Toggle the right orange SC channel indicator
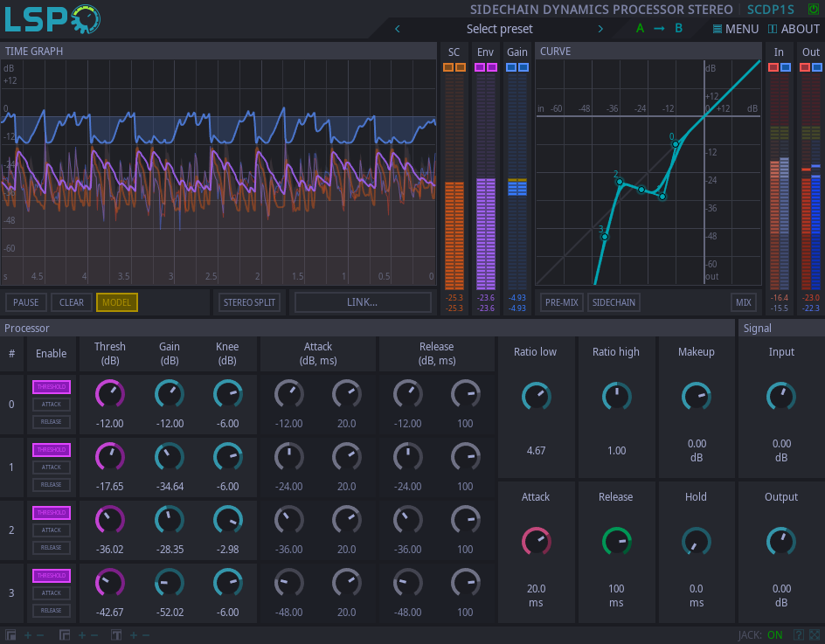Screen dimensions: 825x644 click(x=461, y=67)
